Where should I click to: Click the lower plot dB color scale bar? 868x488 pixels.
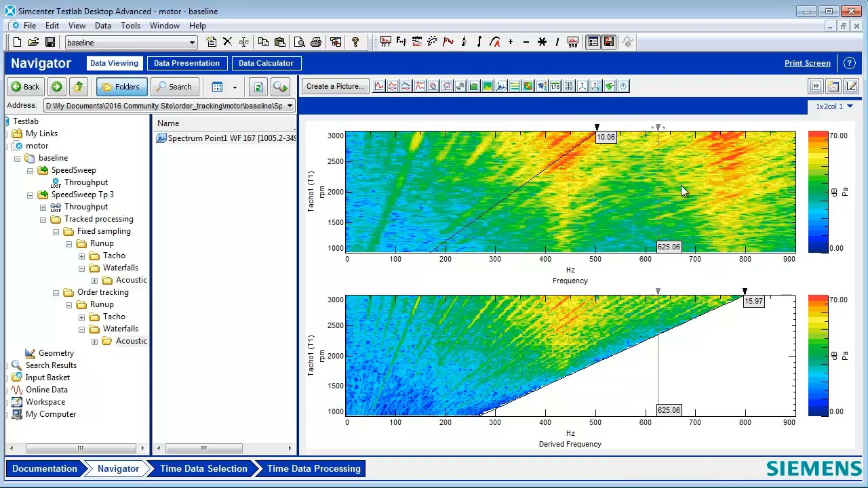(x=818, y=356)
